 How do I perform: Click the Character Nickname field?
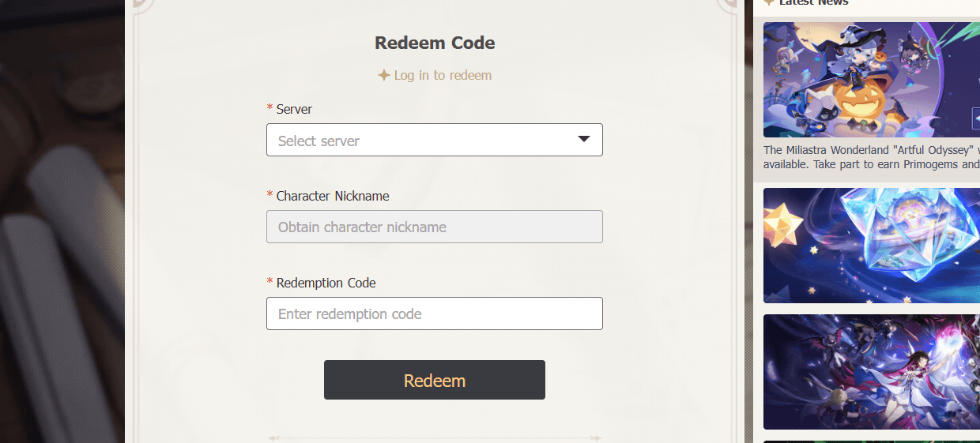pos(434,227)
